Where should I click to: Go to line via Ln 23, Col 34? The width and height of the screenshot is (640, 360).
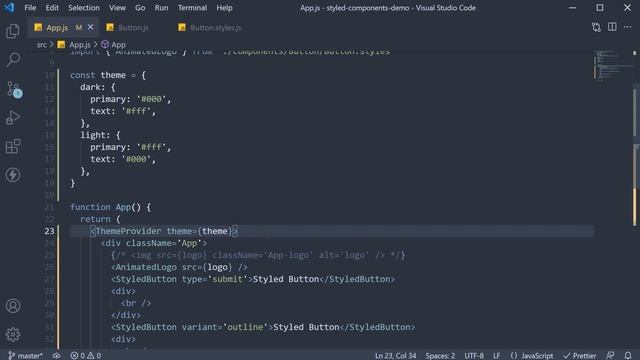[x=395, y=356]
